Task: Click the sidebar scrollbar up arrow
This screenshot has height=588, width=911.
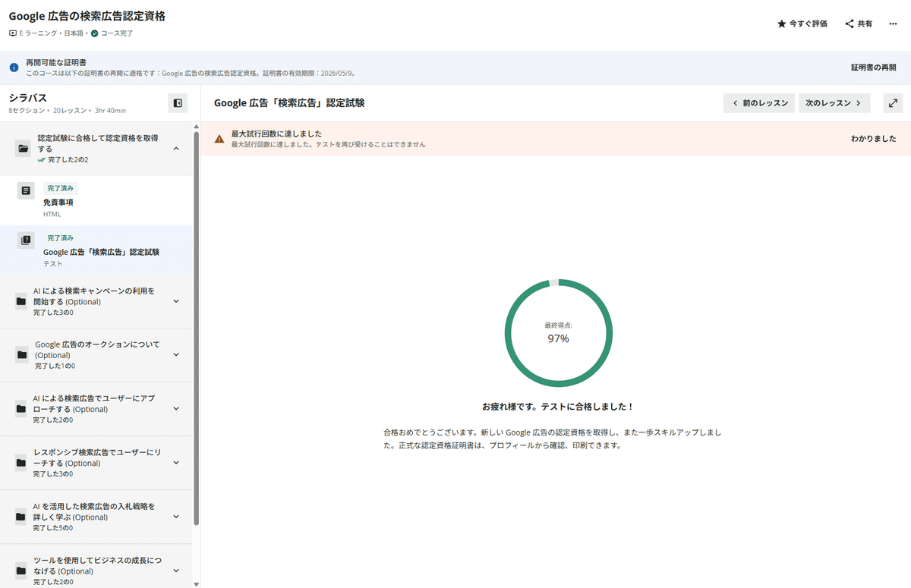Action: [197, 126]
